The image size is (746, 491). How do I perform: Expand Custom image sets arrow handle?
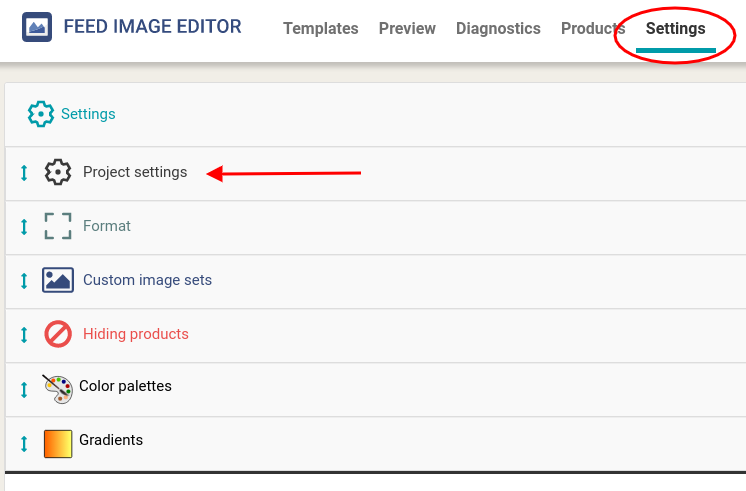[x=24, y=281]
